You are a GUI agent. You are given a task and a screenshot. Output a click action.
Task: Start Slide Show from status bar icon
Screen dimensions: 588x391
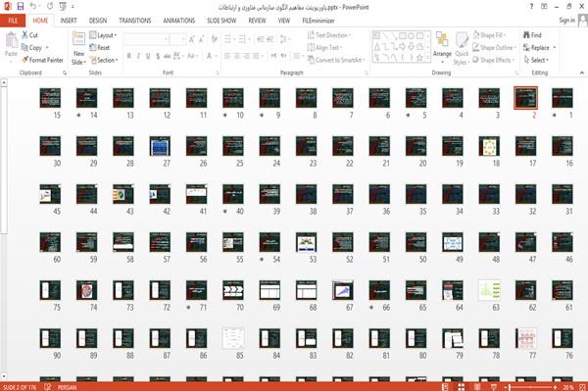(494, 387)
